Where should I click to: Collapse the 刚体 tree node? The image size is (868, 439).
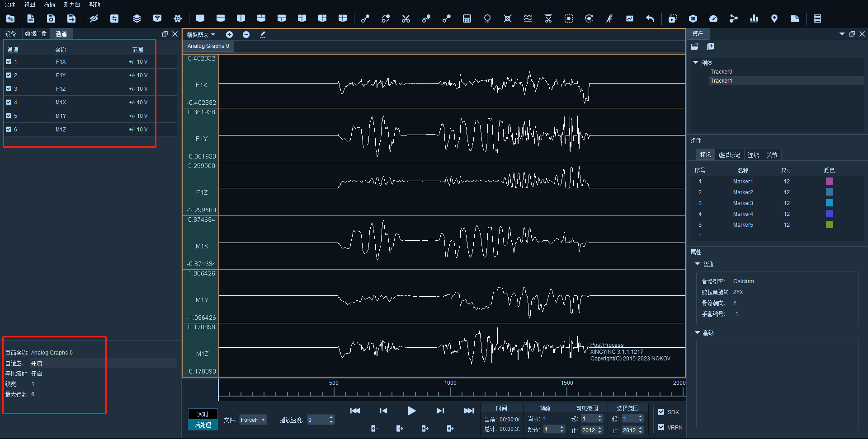pos(696,63)
